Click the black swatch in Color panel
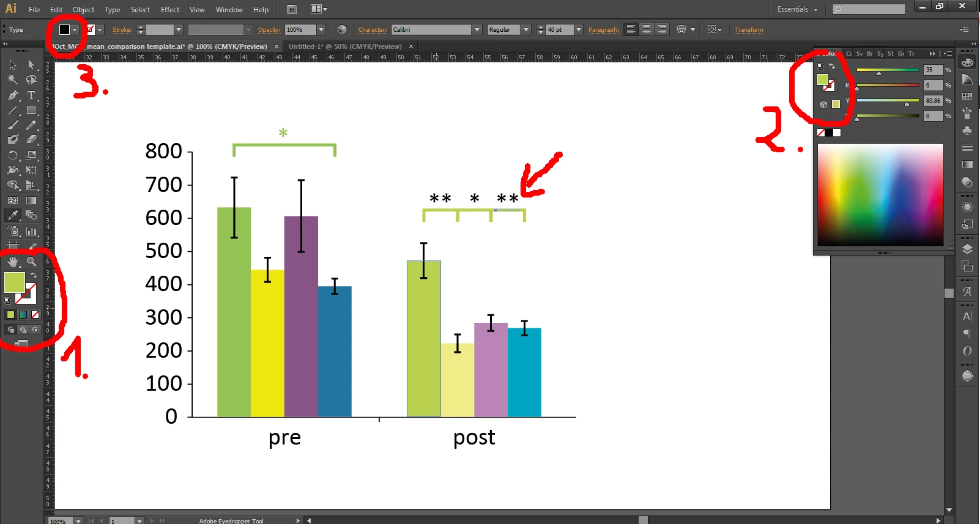 (x=829, y=133)
